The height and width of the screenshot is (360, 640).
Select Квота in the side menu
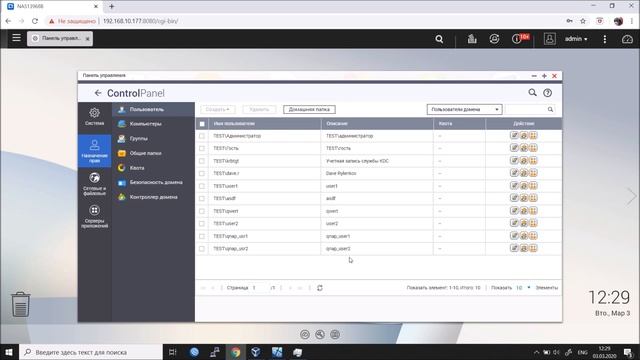pyautogui.click(x=153, y=168)
